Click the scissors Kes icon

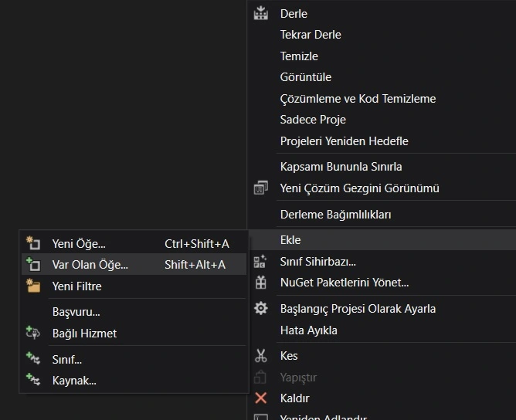[x=261, y=356]
